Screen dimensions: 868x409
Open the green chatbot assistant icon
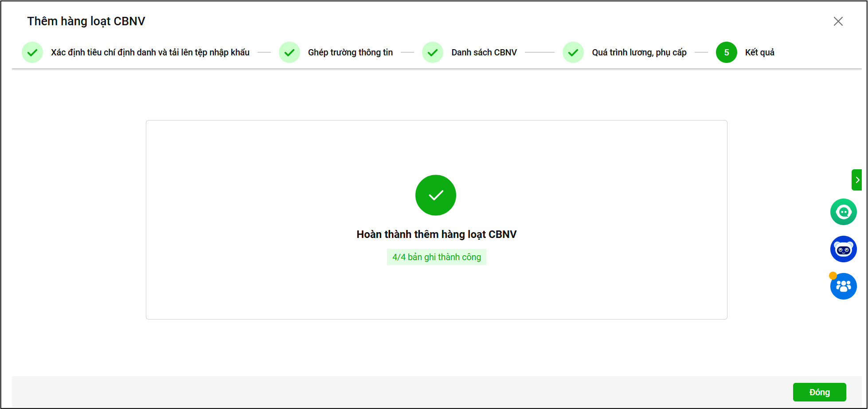coord(843,212)
